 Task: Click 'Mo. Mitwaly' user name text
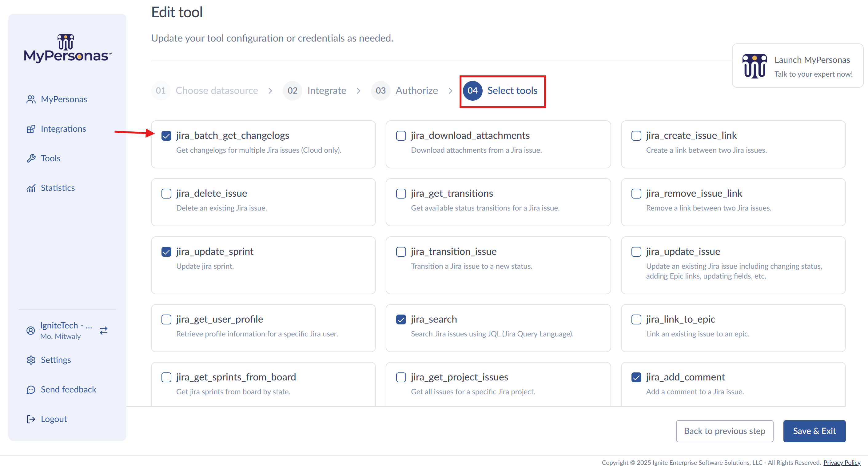[x=60, y=336]
